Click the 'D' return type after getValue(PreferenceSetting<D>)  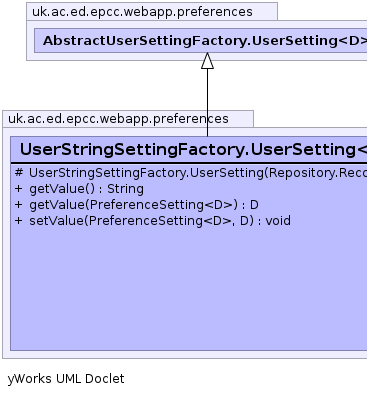click(254, 205)
